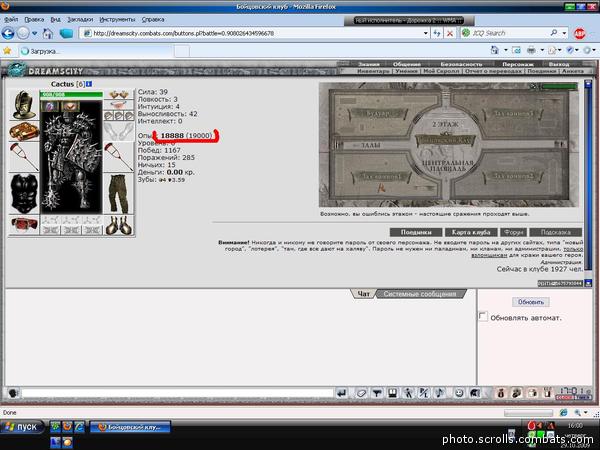Open the black chest armor slot

click(24, 193)
